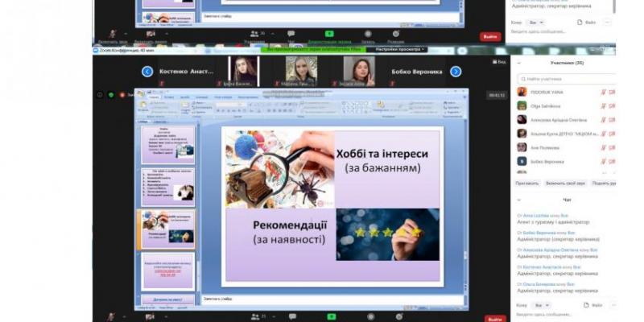Toggle video camera in the upper toolbar
This screenshot has width=644, height=322.
tap(151, 34)
